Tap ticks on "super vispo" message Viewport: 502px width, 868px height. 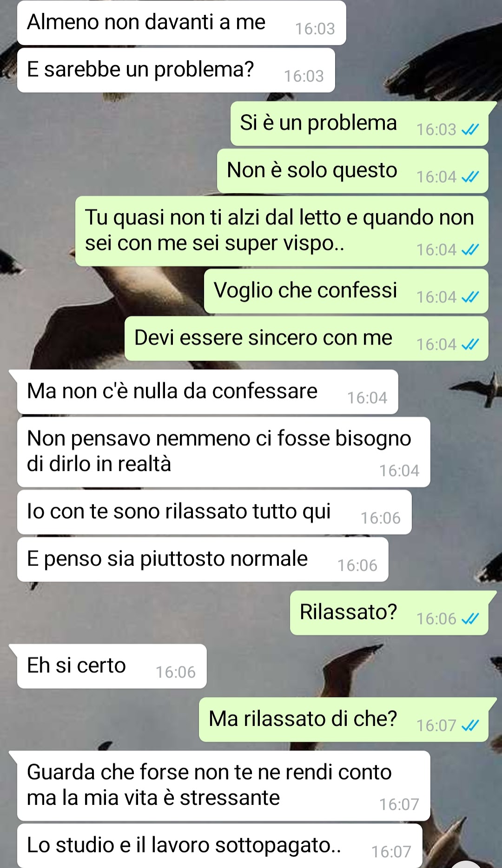tap(470, 250)
